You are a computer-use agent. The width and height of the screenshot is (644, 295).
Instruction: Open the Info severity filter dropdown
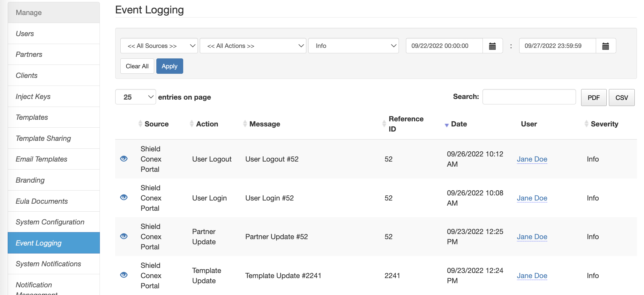click(354, 46)
